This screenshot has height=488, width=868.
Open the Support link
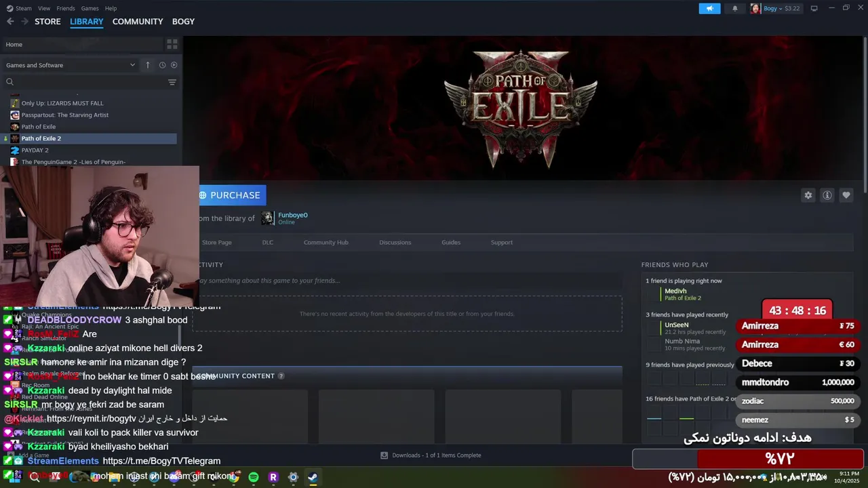502,243
